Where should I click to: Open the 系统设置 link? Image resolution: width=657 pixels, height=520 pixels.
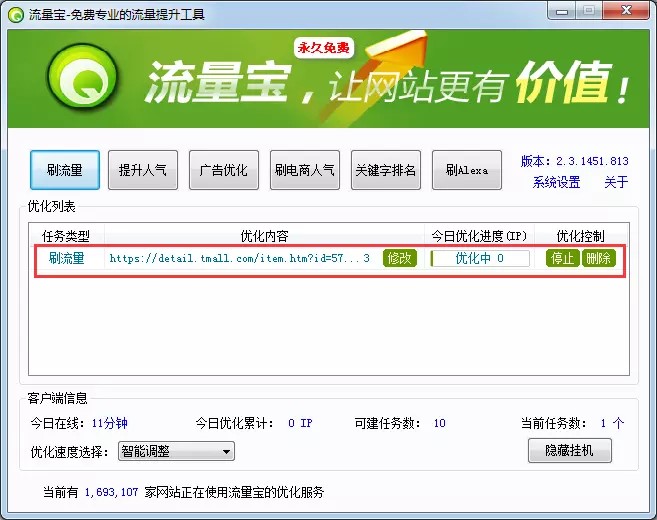(x=556, y=182)
